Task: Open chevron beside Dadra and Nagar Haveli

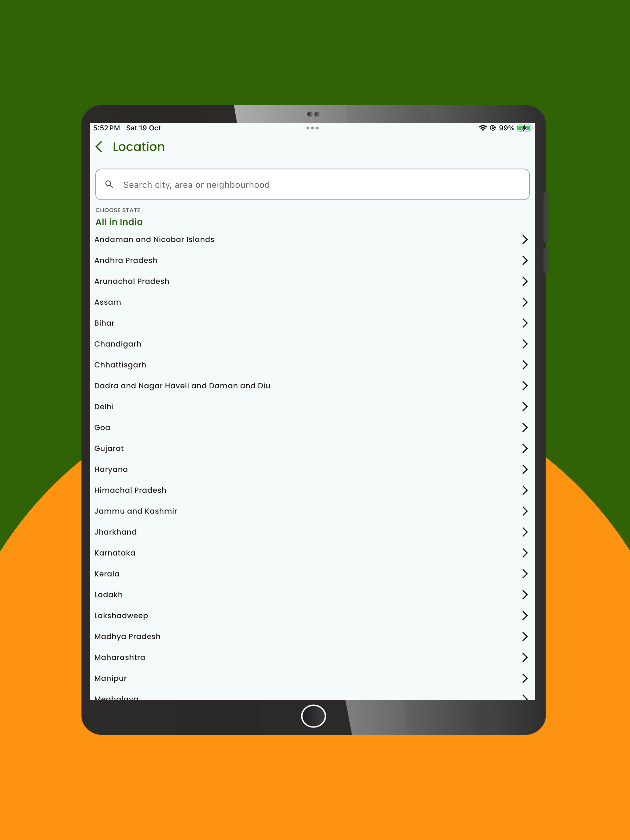Action: point(525,386)
